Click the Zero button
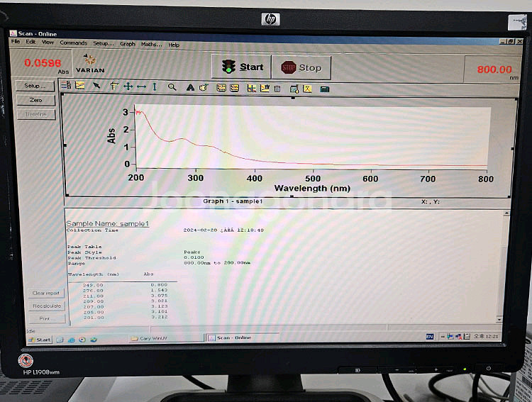532x402 pixels. click(x=35, y=100)
